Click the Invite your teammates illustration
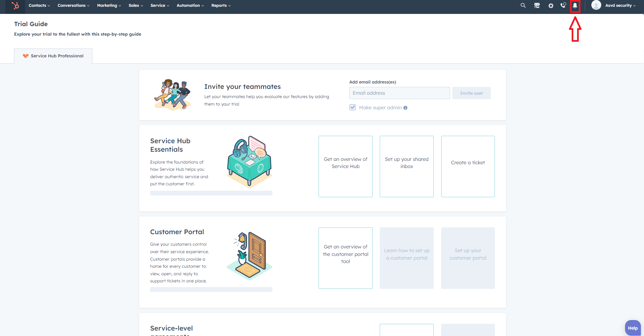The image size is (644, 336). pos(173,95)
